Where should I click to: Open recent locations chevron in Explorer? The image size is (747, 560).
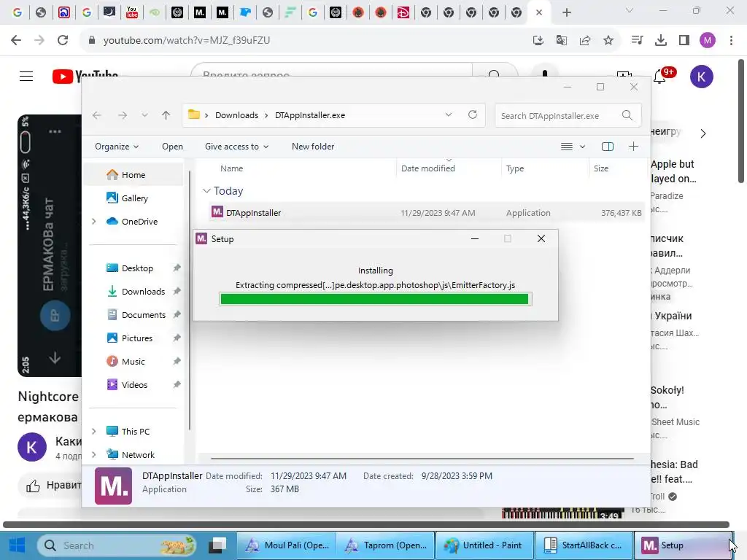pyautogui.click(x=144, y=115)
